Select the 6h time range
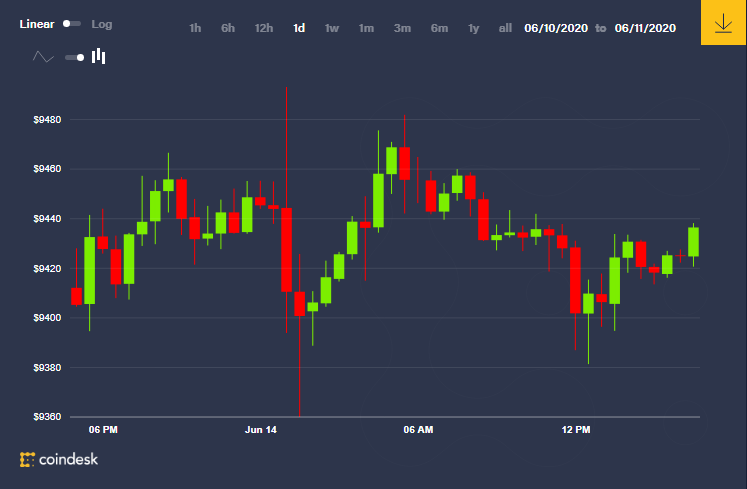The height and width of the screenshot is (489, 747). pos(228,28)
